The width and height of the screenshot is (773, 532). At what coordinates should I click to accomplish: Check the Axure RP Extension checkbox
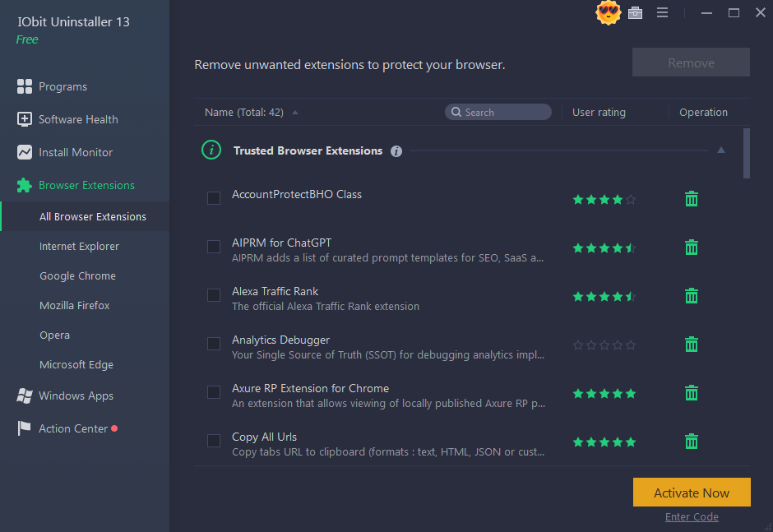[214, 392]
